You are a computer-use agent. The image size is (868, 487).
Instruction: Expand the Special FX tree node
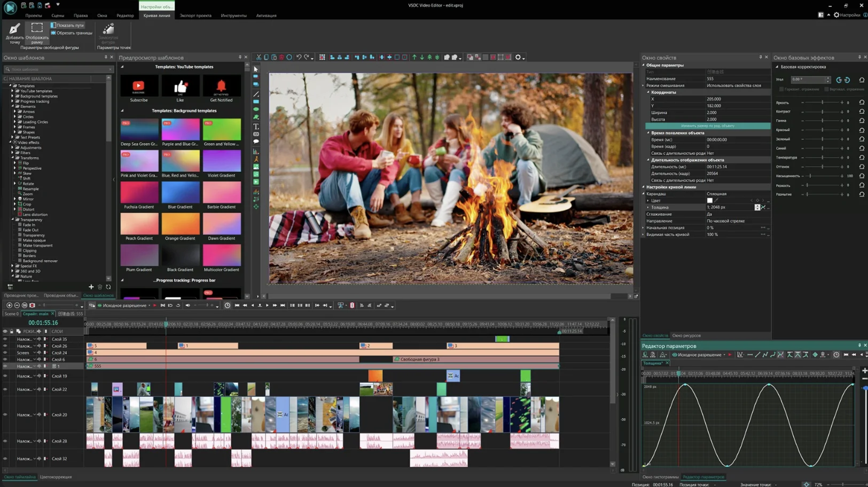coord(12,266)
